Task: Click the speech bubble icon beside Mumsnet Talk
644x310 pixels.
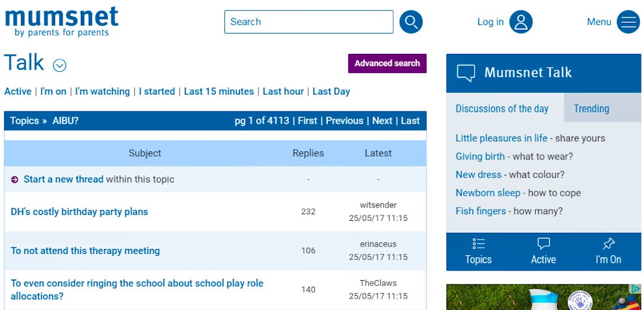Action: click(x=466, y=73)
